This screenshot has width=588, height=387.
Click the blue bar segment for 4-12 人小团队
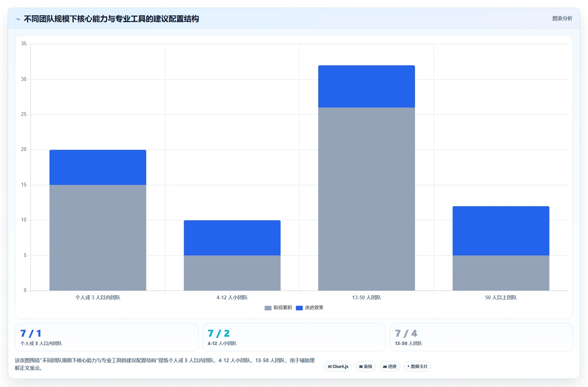[x=232, y=238]
